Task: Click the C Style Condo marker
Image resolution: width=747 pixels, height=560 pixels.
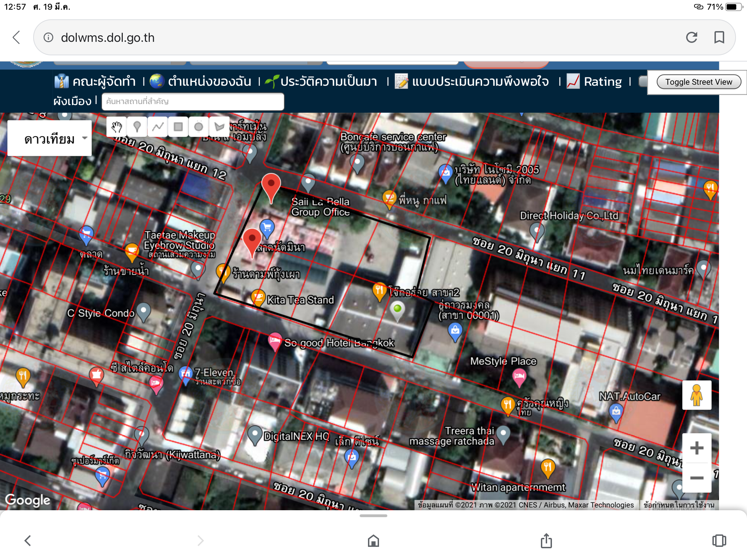Action: pyautogui.click(x=144, y=312)
